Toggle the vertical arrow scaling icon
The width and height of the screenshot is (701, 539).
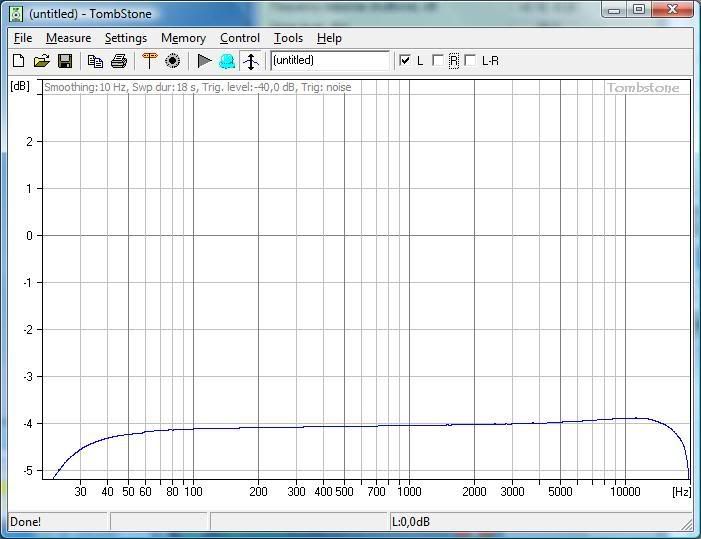tap(251, 61)
